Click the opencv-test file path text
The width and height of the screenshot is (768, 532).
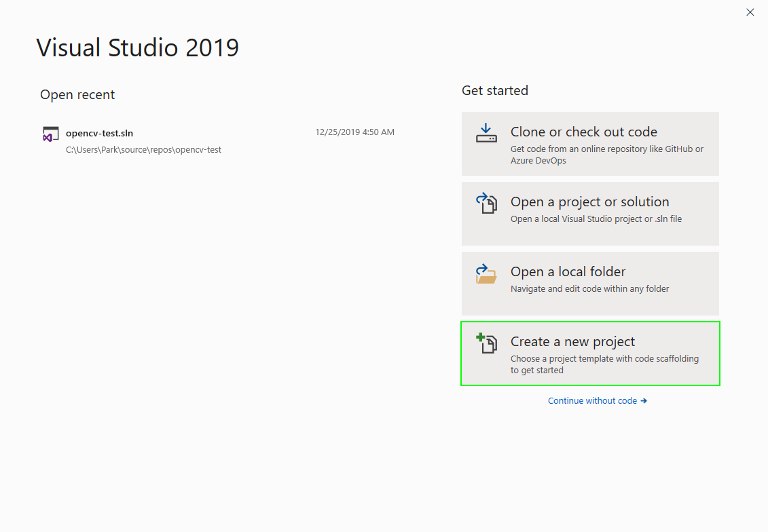coord(143,149)
